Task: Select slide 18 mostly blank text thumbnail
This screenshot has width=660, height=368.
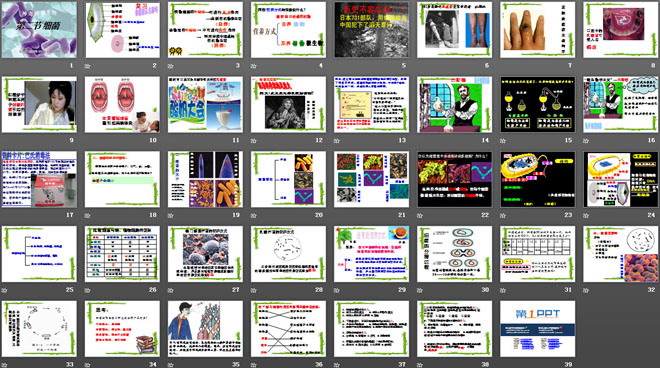Action: [122, 179]
